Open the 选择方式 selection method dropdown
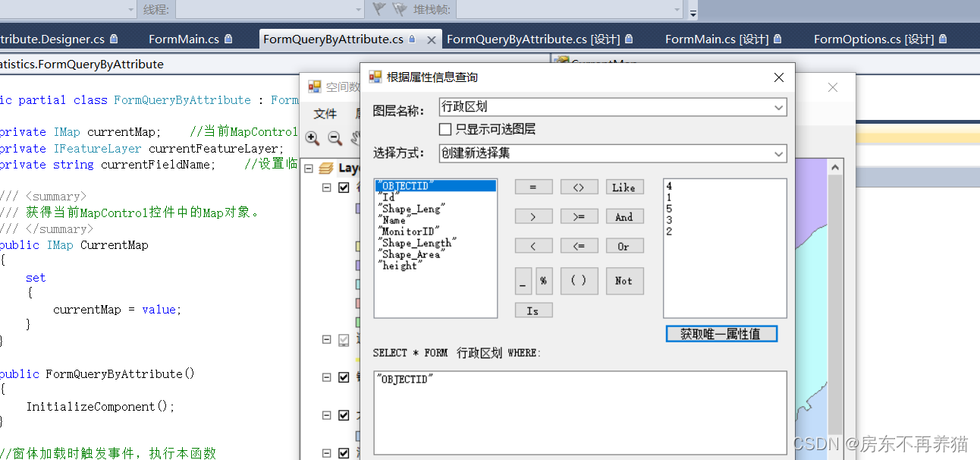980x460 pixels. [779, 153]
